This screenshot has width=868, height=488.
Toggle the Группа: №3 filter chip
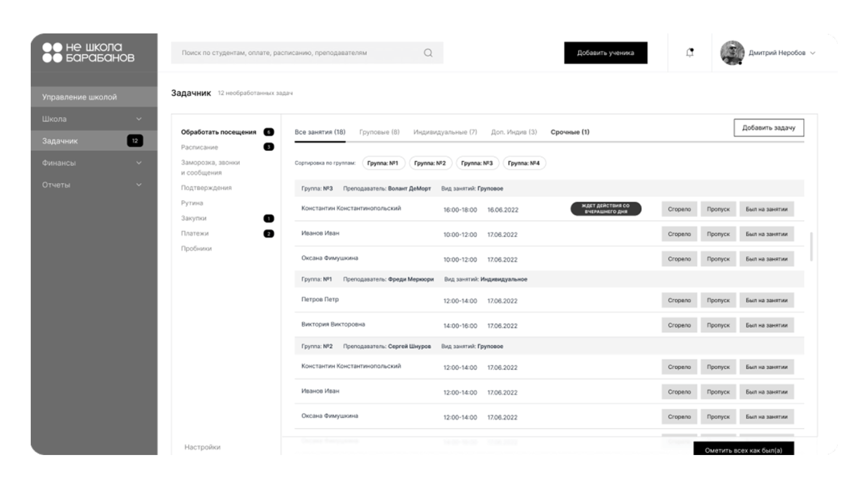(x=476, y=163)
